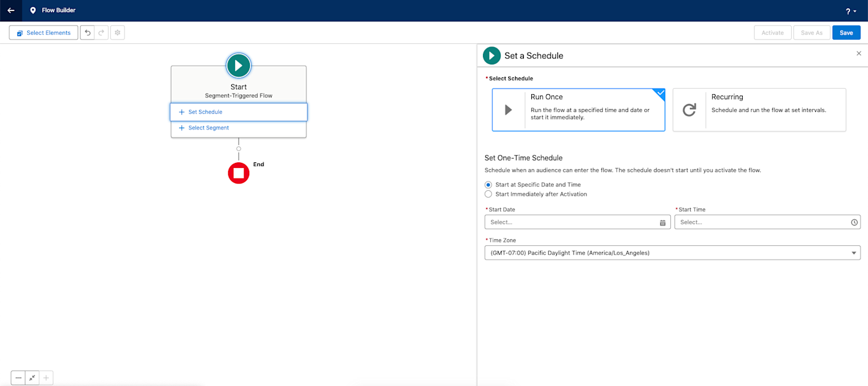Zoom out the canvas
Screen dimensions: 868x386
click(18, 377)
